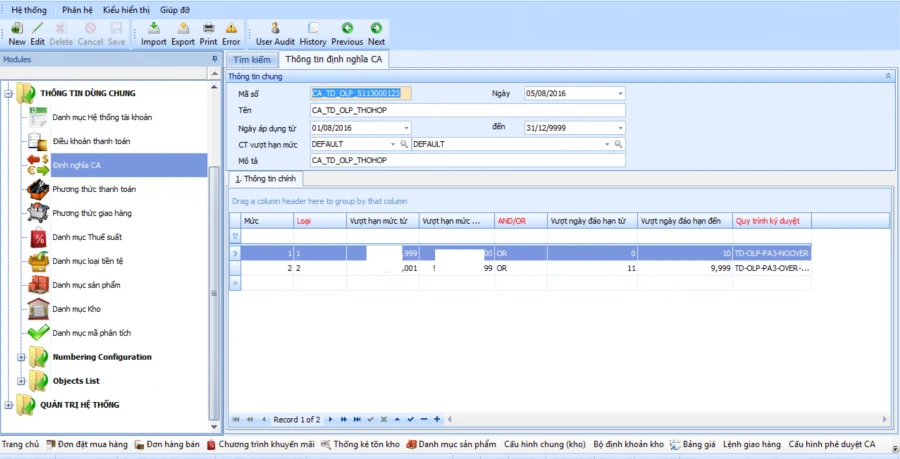The width and height of the screenshot is (900, 459).
Task: Open Chương trình khuyến mãi shortcut
Action: (261, 445)
